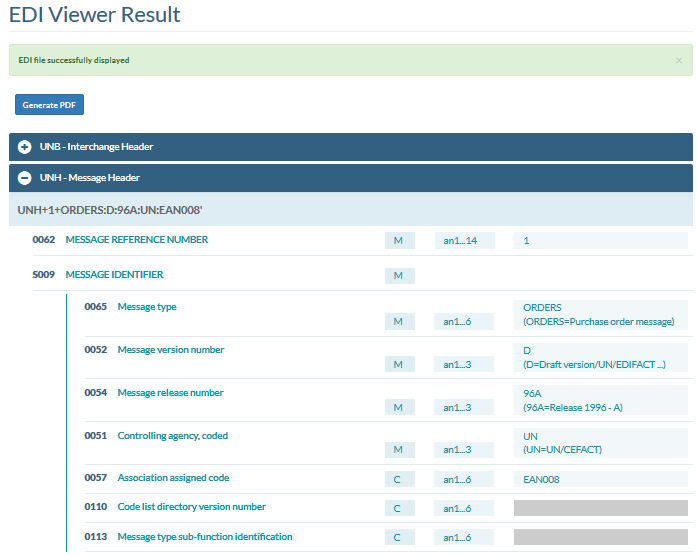Collapse the UNH - Message Header section

[x=89, y=178]
